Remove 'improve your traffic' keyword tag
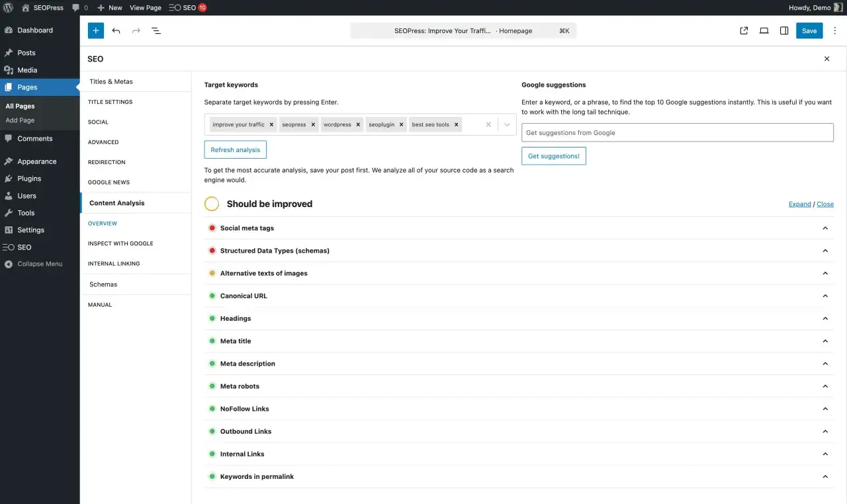Viewport: 847px width, 504px height. pyautogui.click(x=271, y=124)
